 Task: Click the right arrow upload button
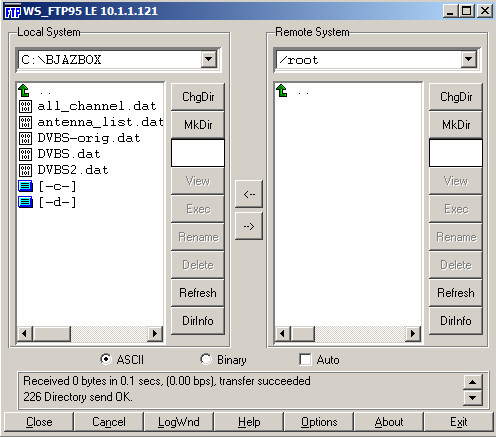tap(249, 226)
